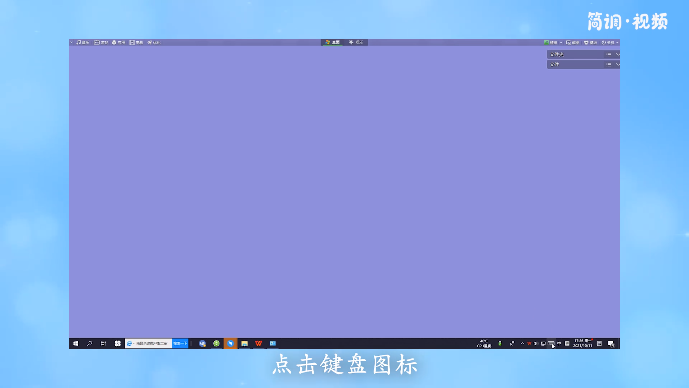Click the green round browser taskbar icon

[216, 344]
